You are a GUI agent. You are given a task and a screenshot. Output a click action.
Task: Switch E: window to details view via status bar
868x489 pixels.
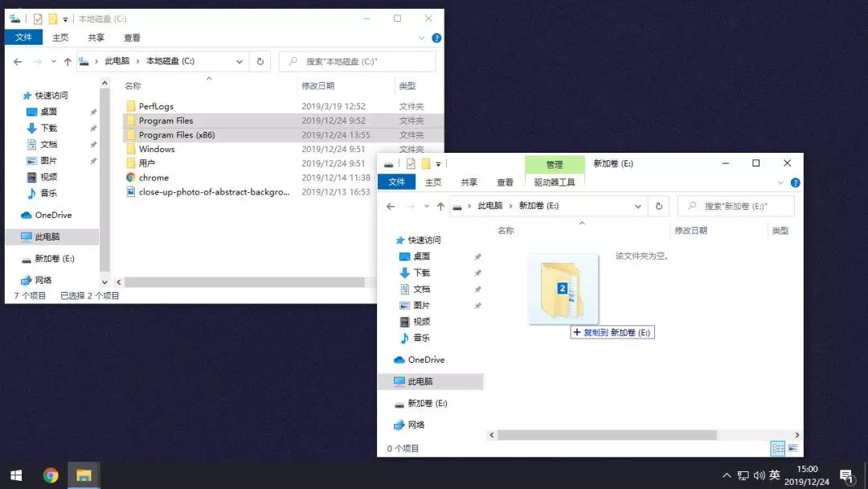[x=777, y=448]
